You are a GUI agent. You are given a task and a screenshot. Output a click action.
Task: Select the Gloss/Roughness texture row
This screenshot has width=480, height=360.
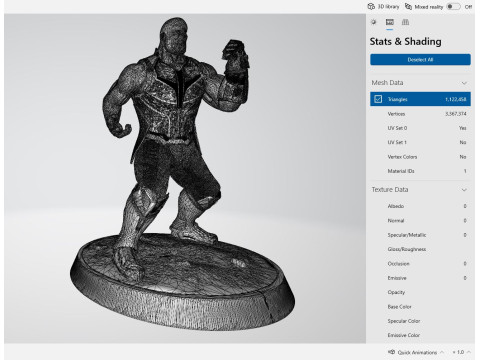tap(420, 249)
